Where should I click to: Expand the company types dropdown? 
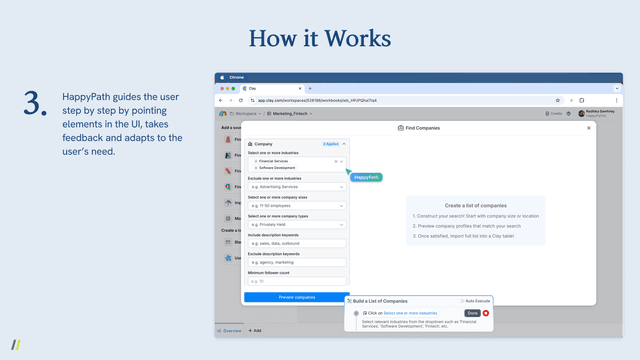[297, 224]
